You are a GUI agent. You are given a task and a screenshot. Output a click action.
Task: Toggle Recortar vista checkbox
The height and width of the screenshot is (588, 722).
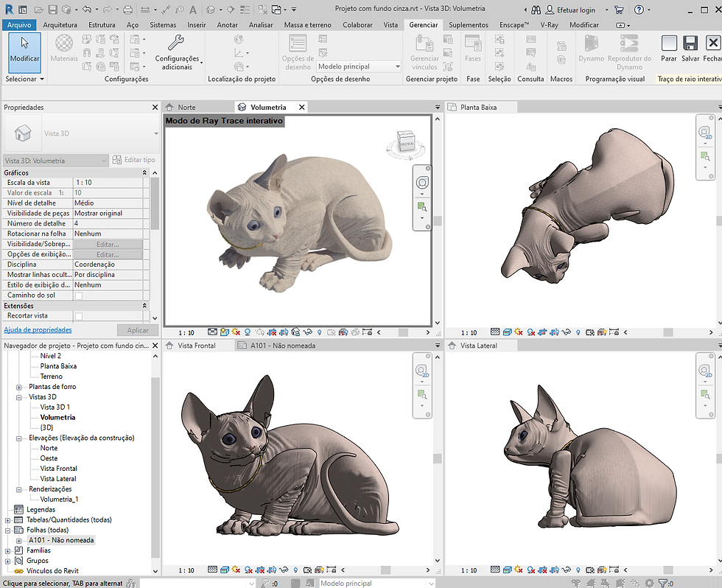click(79, 316)
